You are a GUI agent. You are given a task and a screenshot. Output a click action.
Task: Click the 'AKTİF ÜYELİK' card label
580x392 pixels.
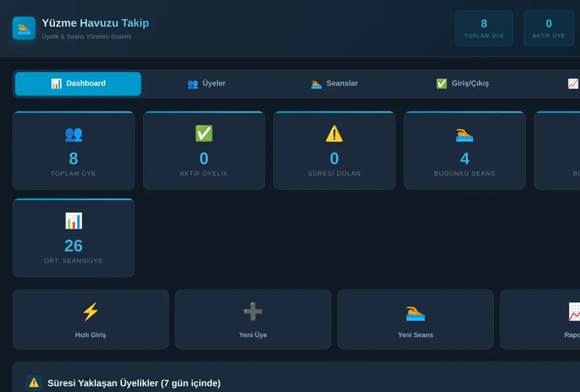tap(204, 174)
